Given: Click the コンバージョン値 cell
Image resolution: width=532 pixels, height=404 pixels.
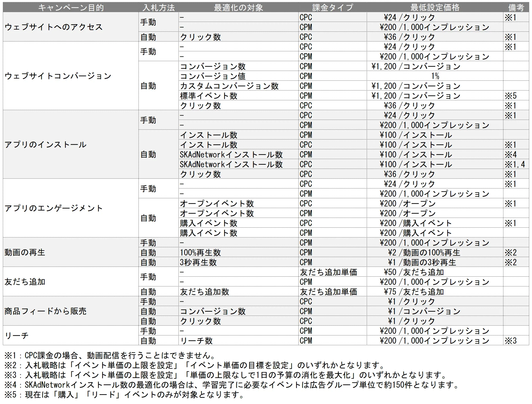Looking at the screenshot, I should 213,76.
